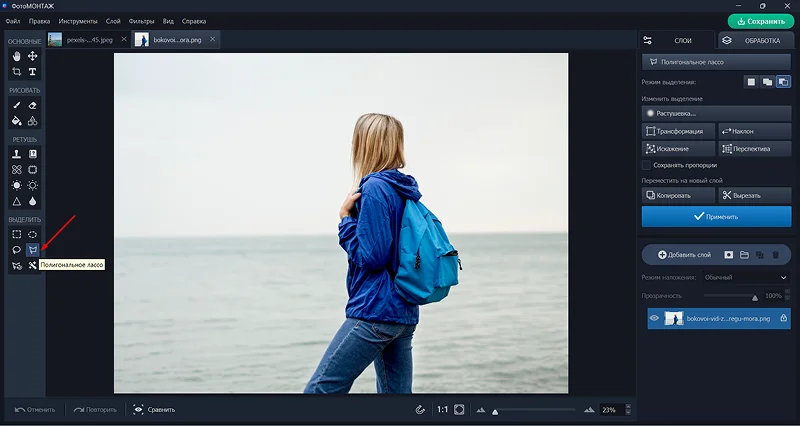This screenshot has width=800, height=426.
Task: Open the Файл menu
Action: (13, 21)
